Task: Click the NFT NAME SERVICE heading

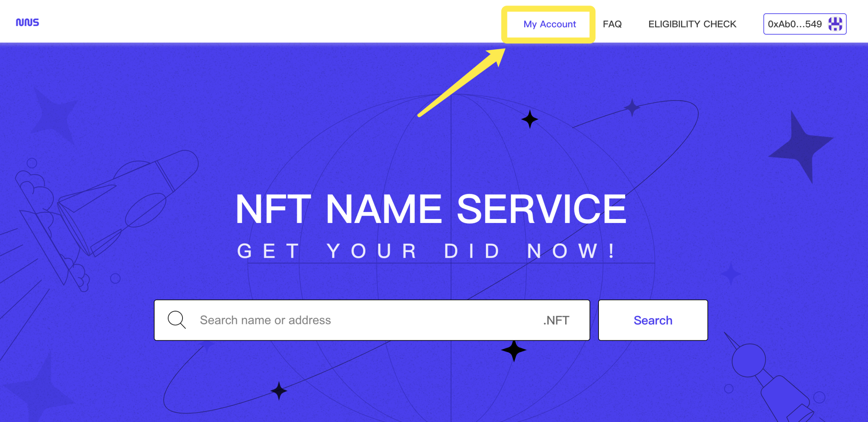Action: (431, 209)
